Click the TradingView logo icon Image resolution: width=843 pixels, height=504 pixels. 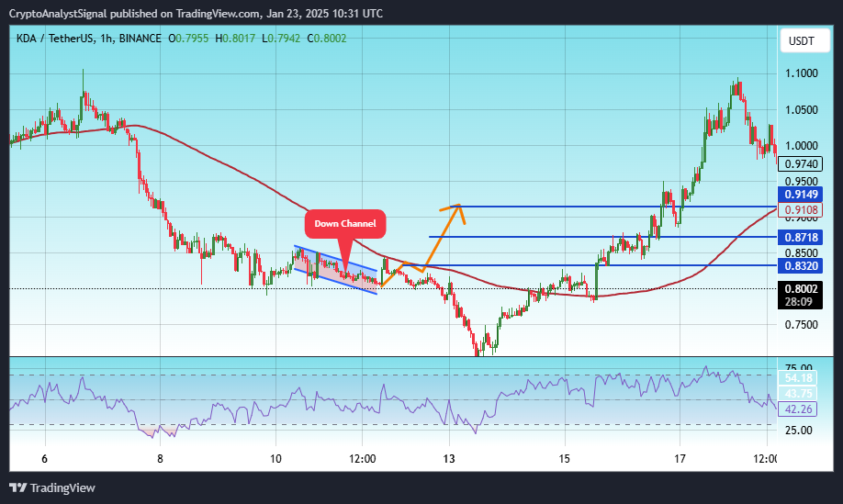click(x=17, y=487)
